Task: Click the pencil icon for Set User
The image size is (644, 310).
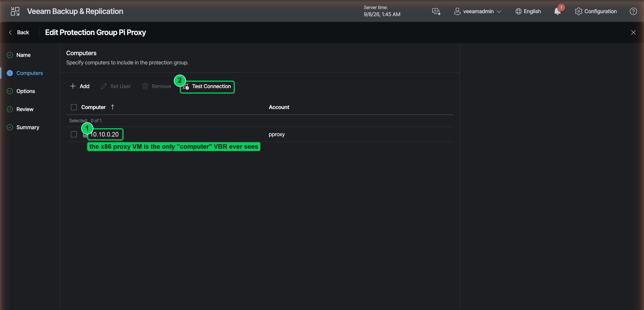Action: (104, 86)
